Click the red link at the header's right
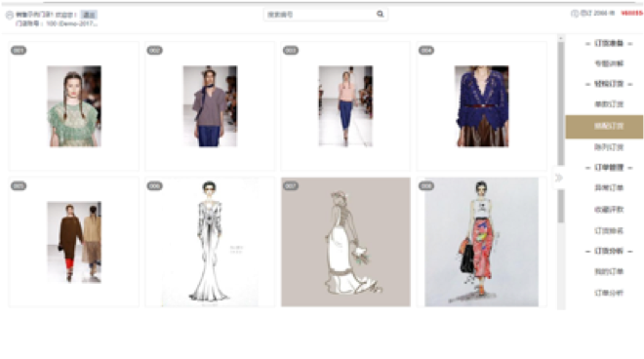644x359 pixels. tap(632, 13)
